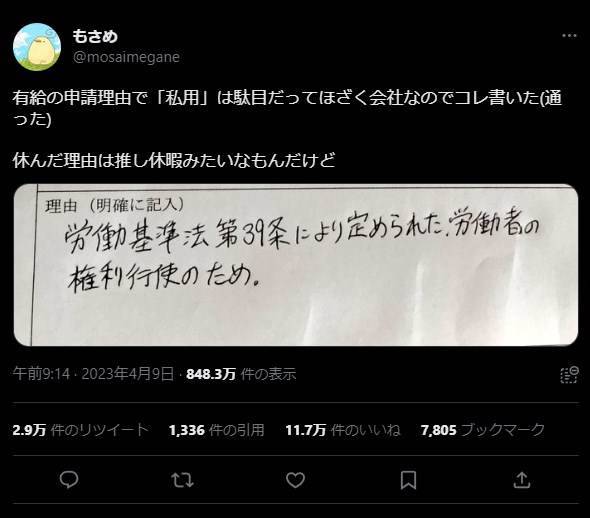590x518 pixels.
Task: Click the reply speech bubble icon
Action: (69, 480)
